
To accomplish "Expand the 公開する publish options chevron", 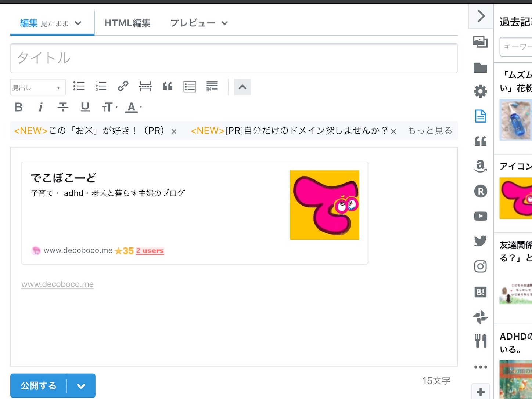I will (x=81, y=385).
